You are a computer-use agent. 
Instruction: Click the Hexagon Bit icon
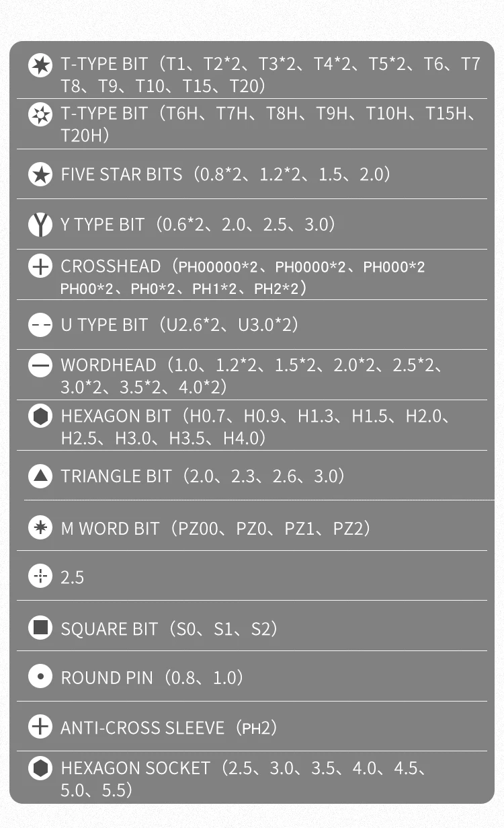40,416
